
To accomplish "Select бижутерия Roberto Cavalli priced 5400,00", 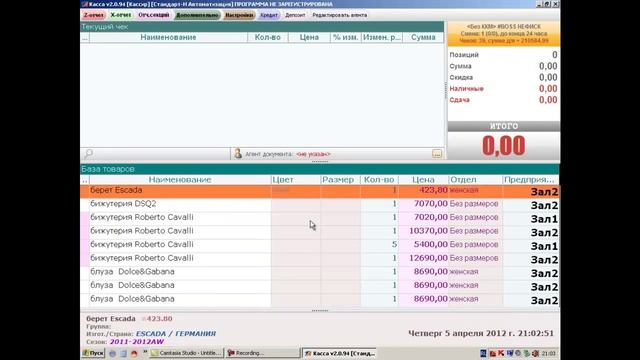I will (x=320, y=245).
